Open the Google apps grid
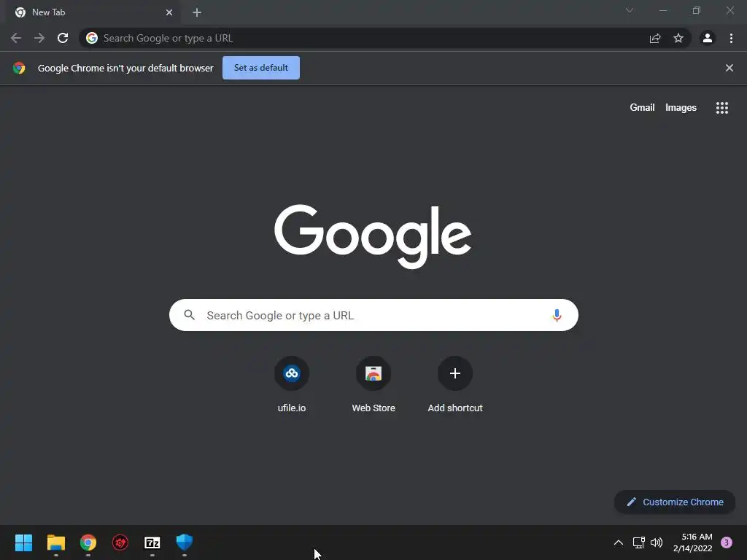This screenshot has width=747, height=560. point(721,108)
